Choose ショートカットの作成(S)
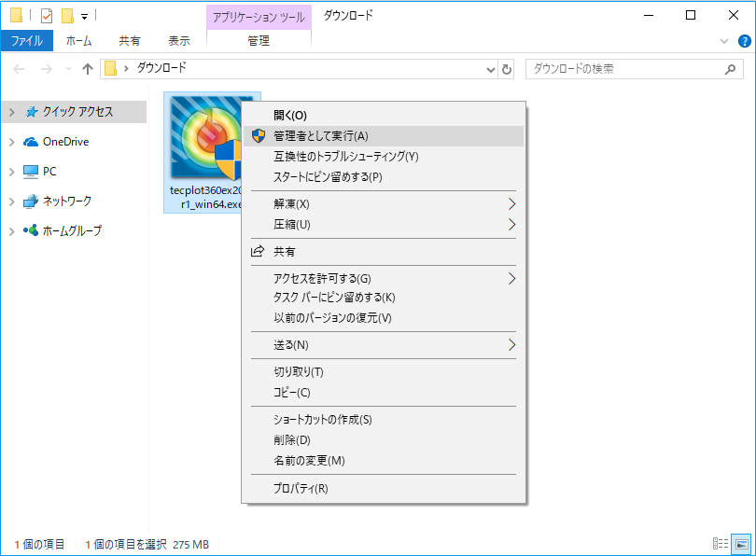 click(x=384, y=420)
